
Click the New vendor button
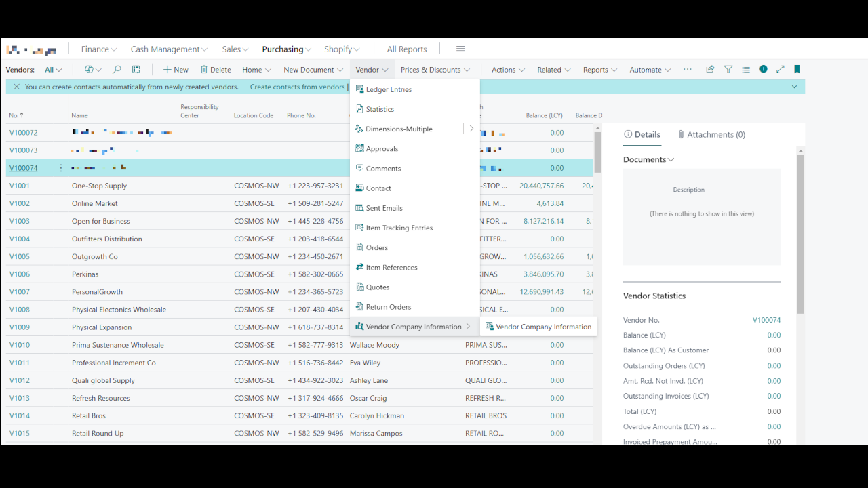[x=176, y=69]
